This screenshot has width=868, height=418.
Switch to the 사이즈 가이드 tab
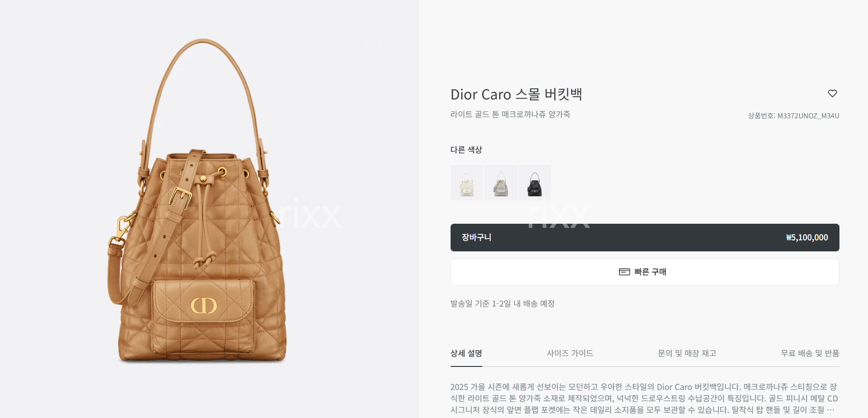point(570,354)
